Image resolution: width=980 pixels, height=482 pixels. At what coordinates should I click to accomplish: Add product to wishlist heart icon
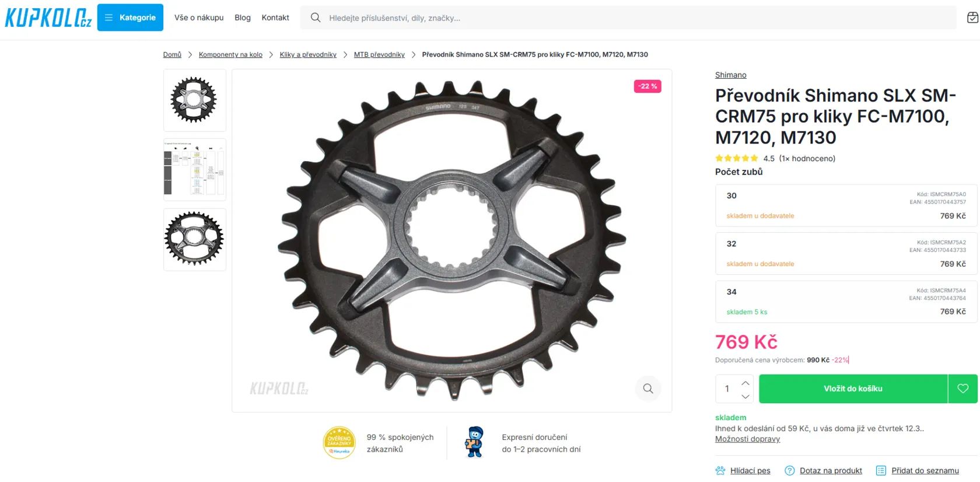pyautogui.click(x=963, y=389)
